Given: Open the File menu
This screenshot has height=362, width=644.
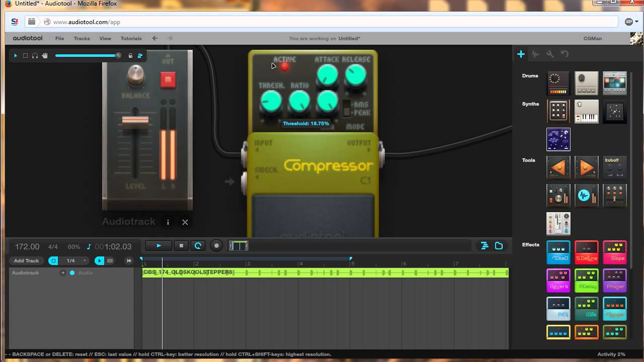Looking at the screenshot, I should point(59,38).
